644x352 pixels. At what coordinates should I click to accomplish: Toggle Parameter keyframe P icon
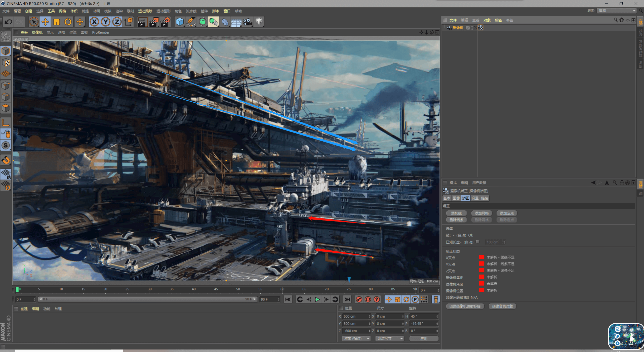(415, 299)
